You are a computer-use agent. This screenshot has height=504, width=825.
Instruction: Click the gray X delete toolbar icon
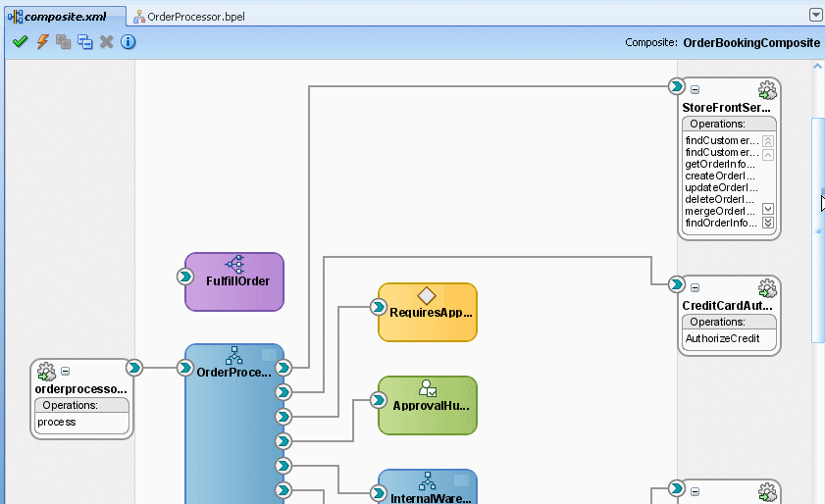pyautogui.click(x=106, y=41)
